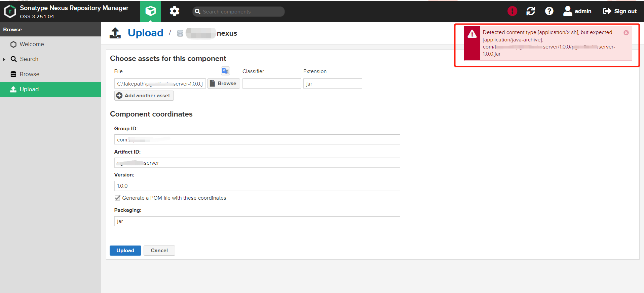The width and height of the screenshot is (644, 293).
Task: Click the 'Choose assets for this component' heading
Action: pyautogui.click(x=168, y=59)
